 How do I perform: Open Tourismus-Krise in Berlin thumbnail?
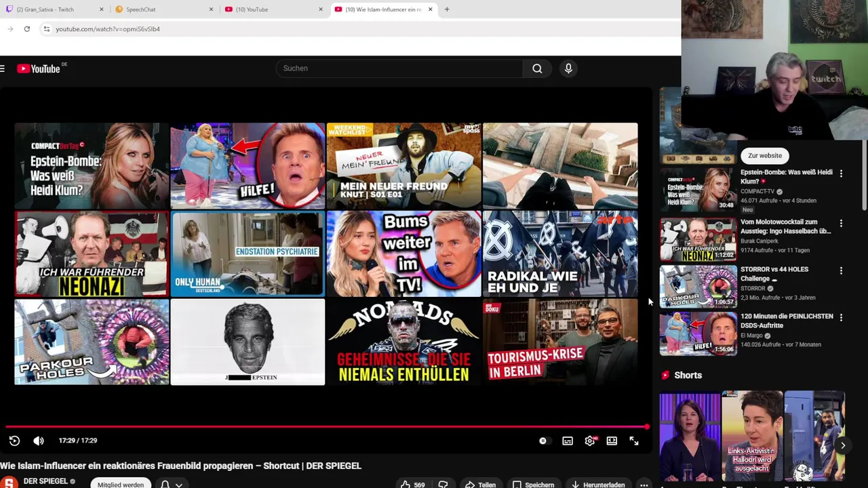coord(560,342)
